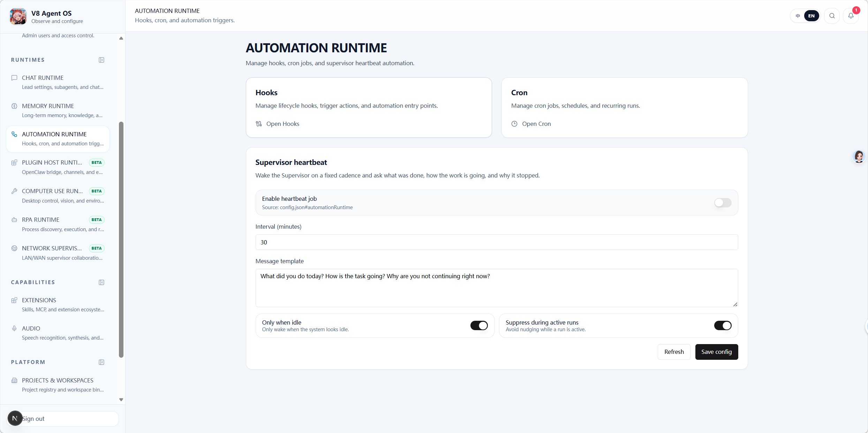Collapse the CAPABILITIES section
Image resolution: width=868 pixels, height=433 pixels.
coord(101,282)
